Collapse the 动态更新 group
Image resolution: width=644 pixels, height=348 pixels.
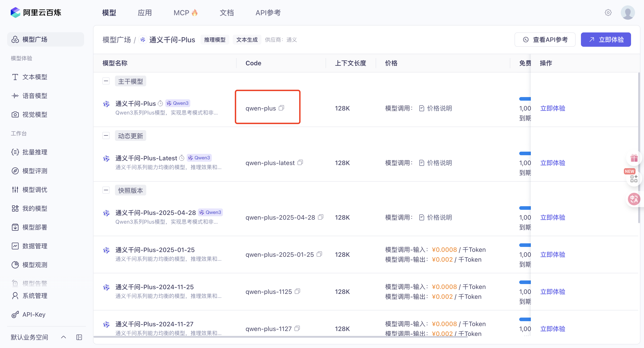point(106,136)
